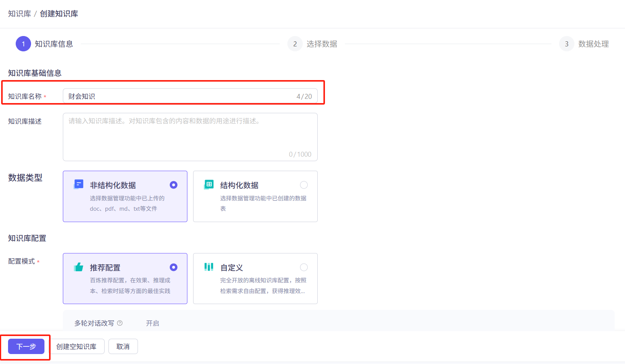The image size is (625, 364).
Task: Open the 知识库 breadcrumb link
Action: [x=20, y=13]
